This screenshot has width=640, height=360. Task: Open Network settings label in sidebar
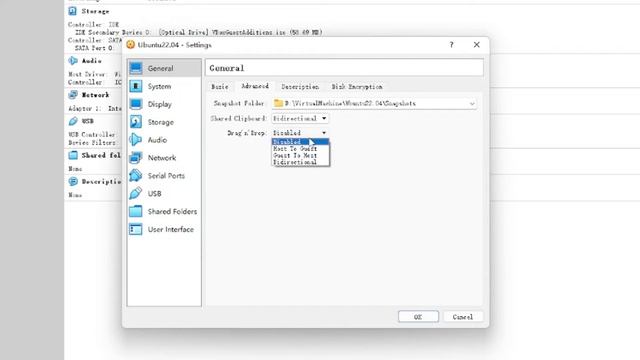click(162, 158)
